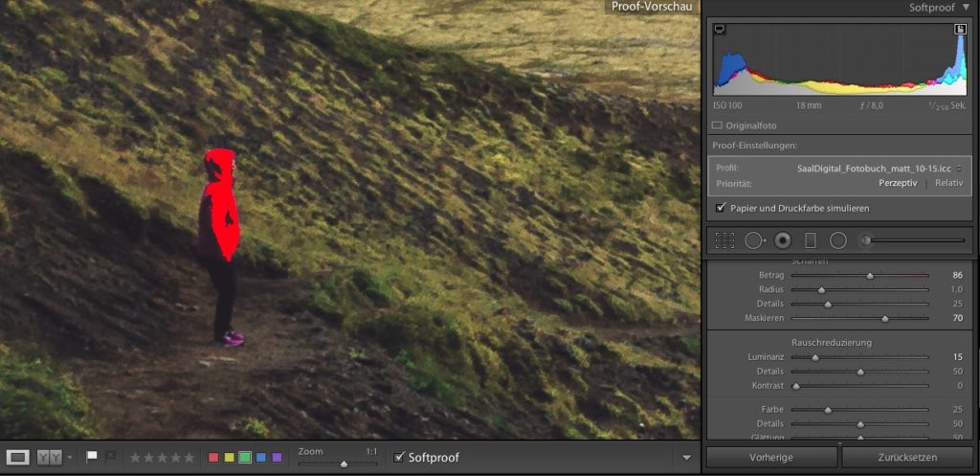Uncheck the Softproof checkbox
Viewport: 980px width, 476px height.
pyautogui.click(x=399, y=457)
